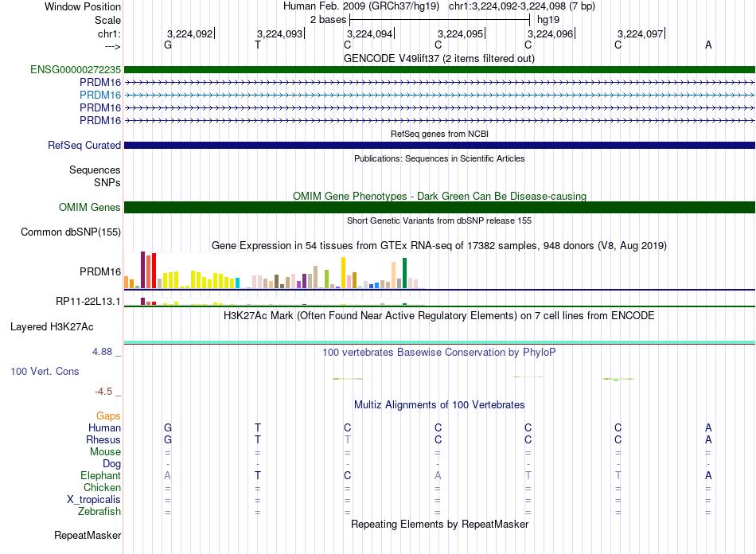Open Multiz Alignments of 100 Vertebrates title
Screen dimensions: 756x554
coord(439,405)
